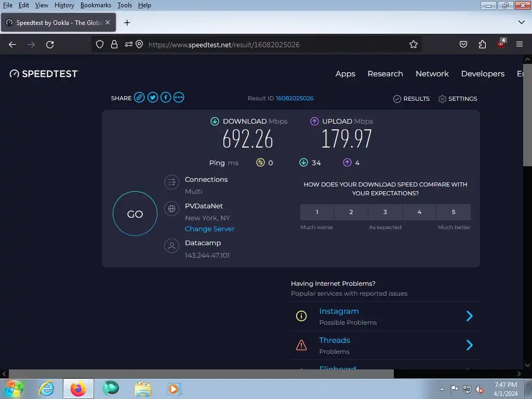Click the PVDataNet server globe icon
The width and height of the screenshot is (532, 399).
[171, 208]
